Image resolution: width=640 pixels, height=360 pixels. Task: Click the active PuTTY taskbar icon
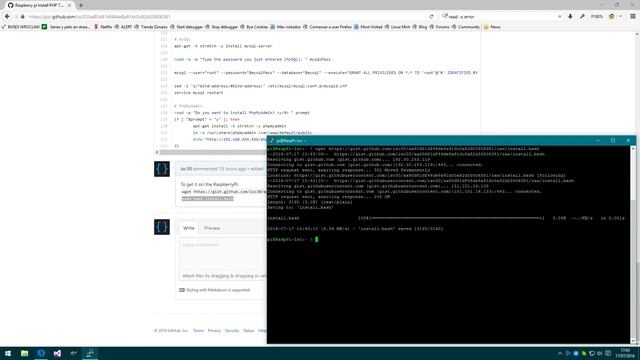[x=90, y=353]
